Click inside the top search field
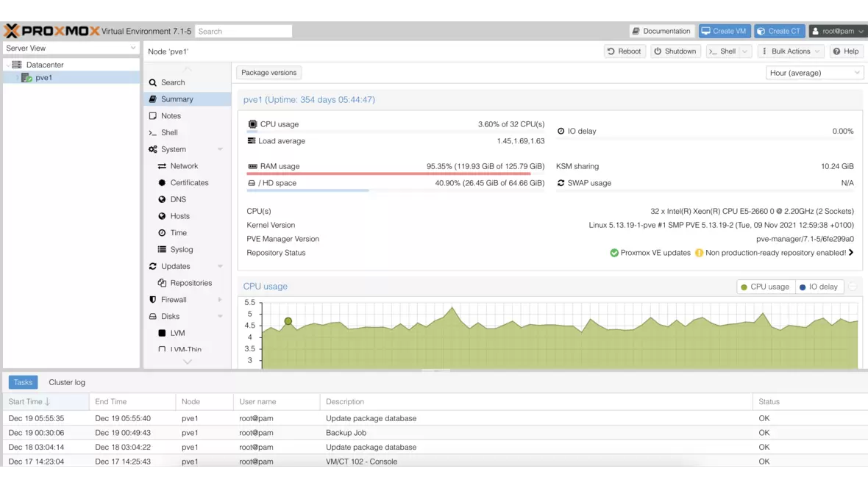The width and height of the screenshot is (868, 488). pos(243,31)
